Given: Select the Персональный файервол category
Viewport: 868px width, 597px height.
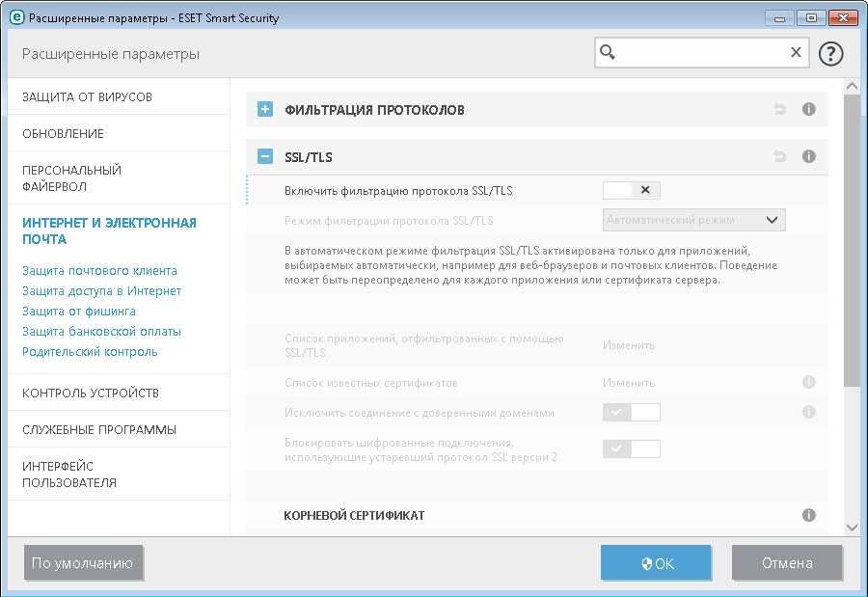Looking at the screenshot, I should (x=71, y=177).
